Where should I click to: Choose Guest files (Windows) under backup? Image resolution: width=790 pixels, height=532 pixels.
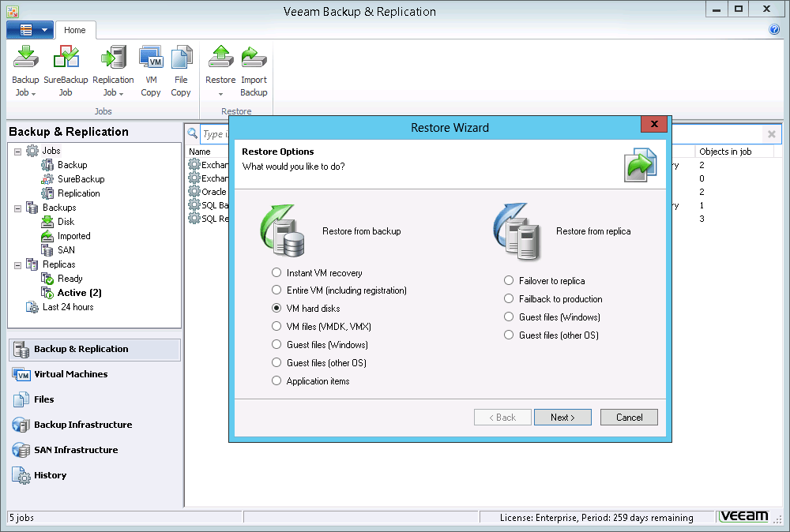tap(276, 344)
